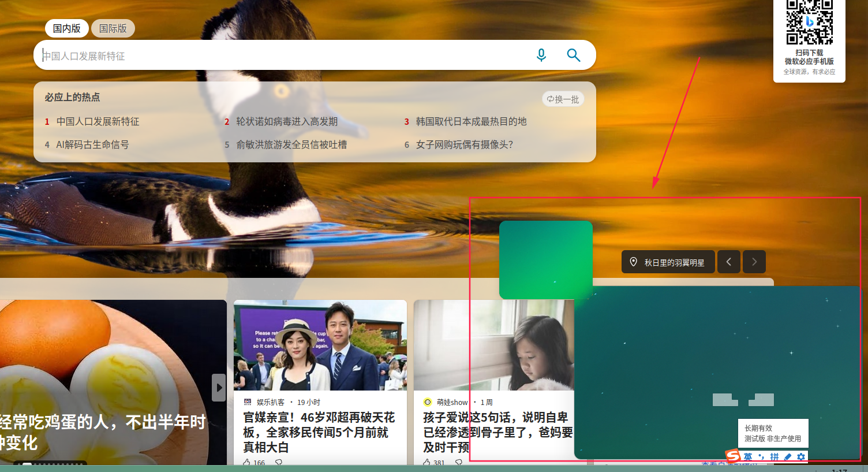Open the Deng Chao couple news photo
This screenshot has height=472, width=868.
coord(320,345)
